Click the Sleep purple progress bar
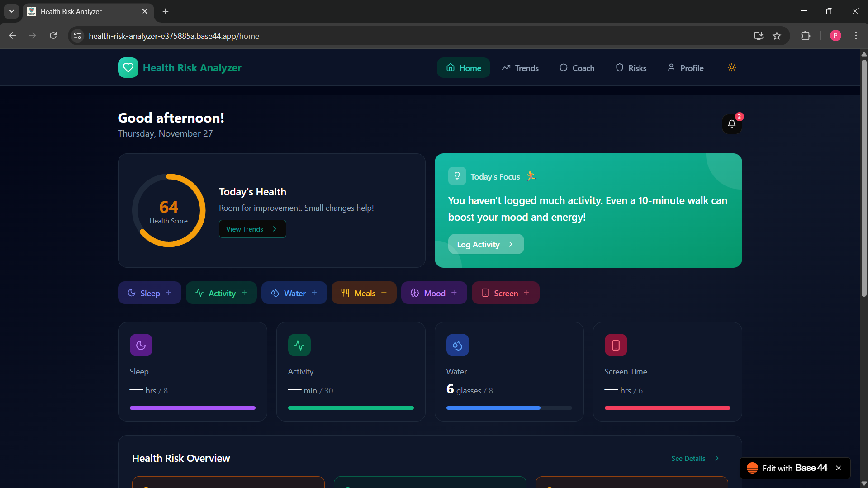 [x=193, y=408]
